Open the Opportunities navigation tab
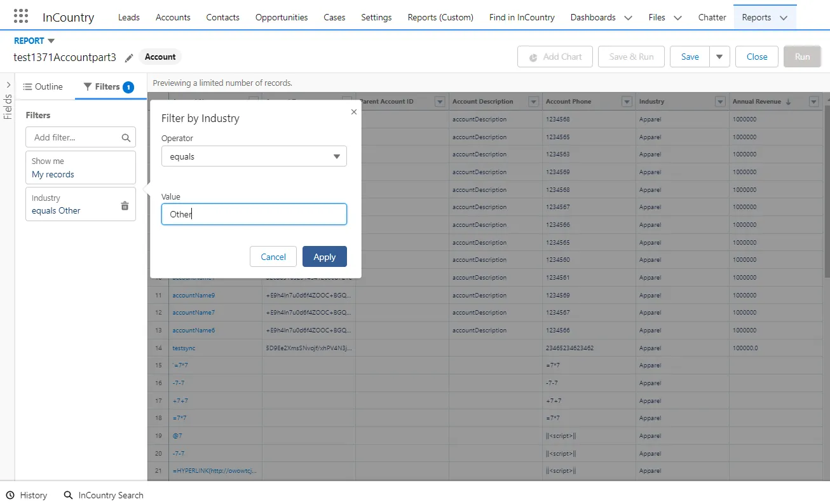830x504 pixels. pos(282,17)
